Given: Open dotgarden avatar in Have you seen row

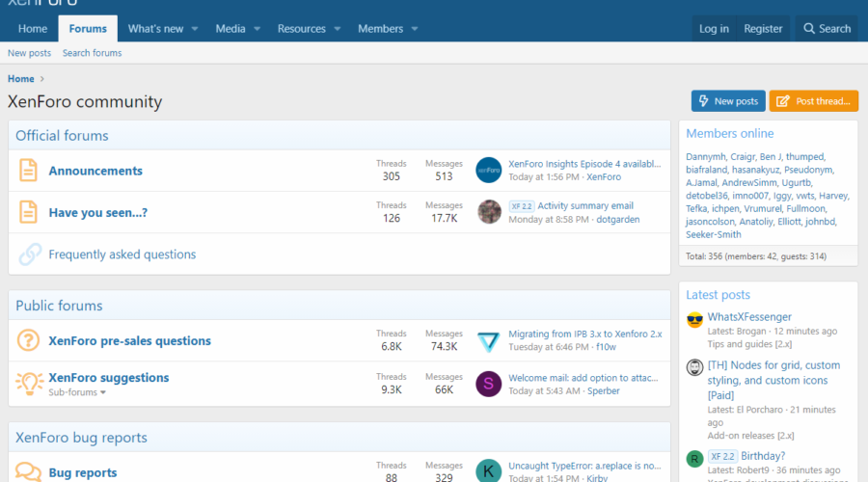Looking at the screenshot, I should [488, 212].
